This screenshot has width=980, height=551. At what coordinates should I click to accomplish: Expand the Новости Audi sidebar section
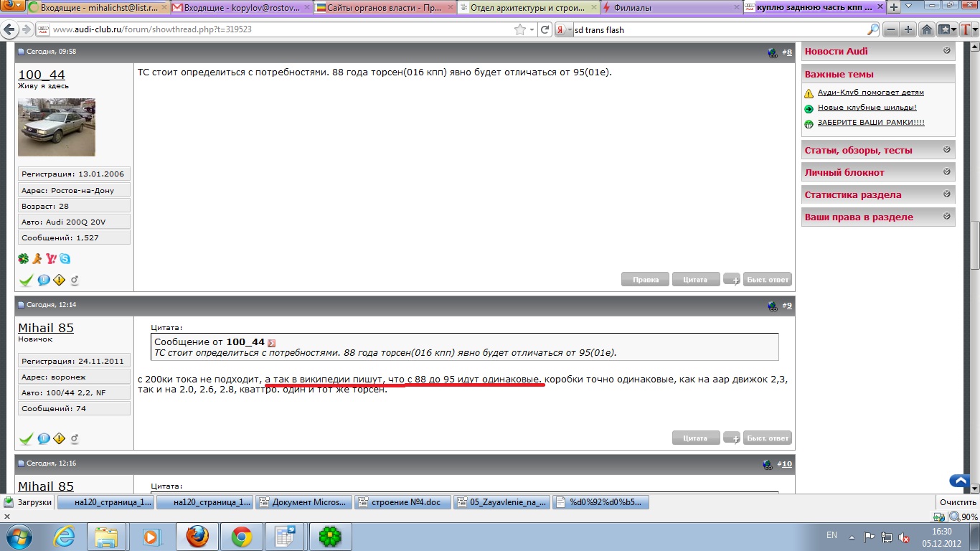pos(946,51)
